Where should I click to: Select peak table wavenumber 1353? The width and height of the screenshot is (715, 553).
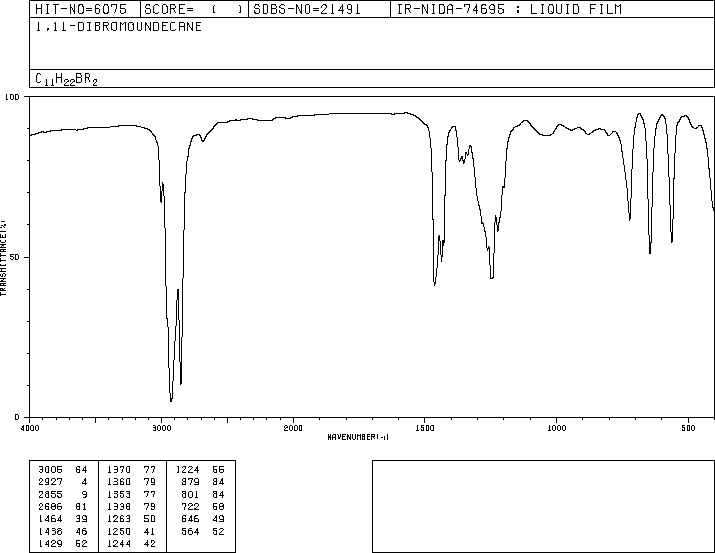[119, 494]
